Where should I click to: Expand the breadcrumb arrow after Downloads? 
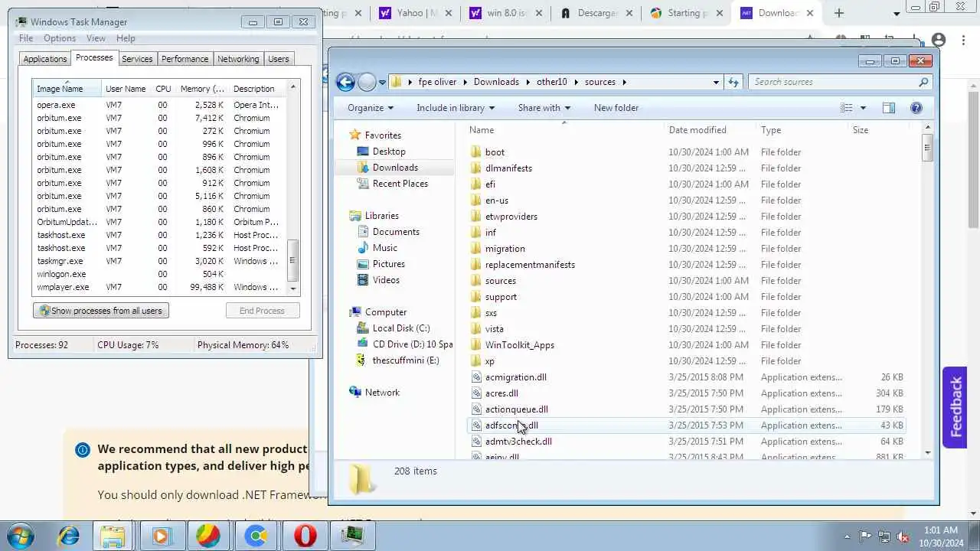click(528, 82)
